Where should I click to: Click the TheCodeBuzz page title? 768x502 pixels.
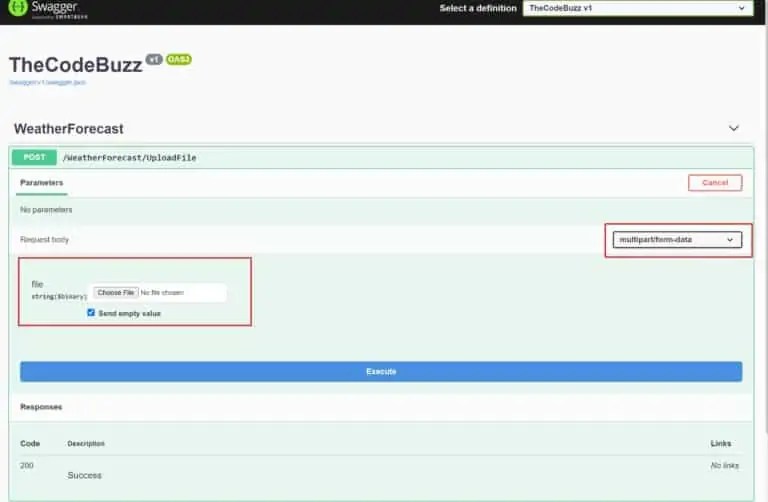pyautogui.click(x=76, y=65)
